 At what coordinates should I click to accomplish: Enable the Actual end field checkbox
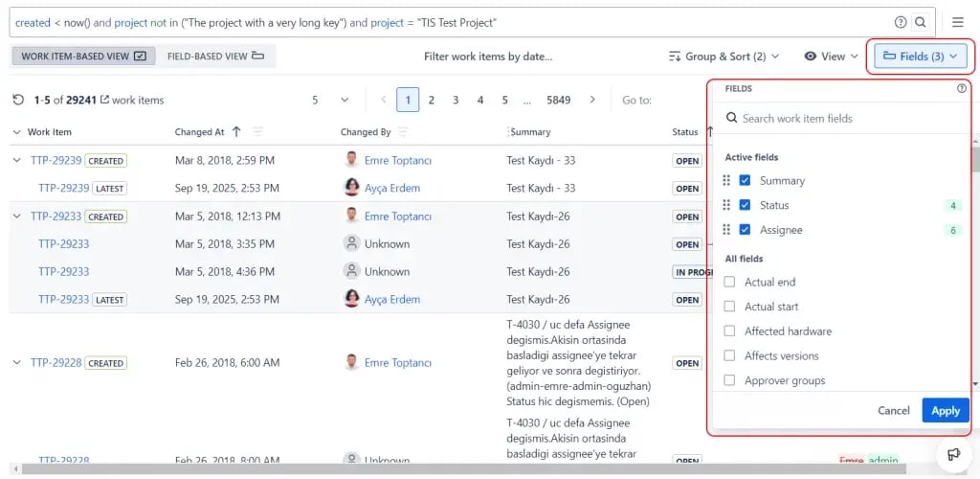pyautogui.click(x=730, y=283)
